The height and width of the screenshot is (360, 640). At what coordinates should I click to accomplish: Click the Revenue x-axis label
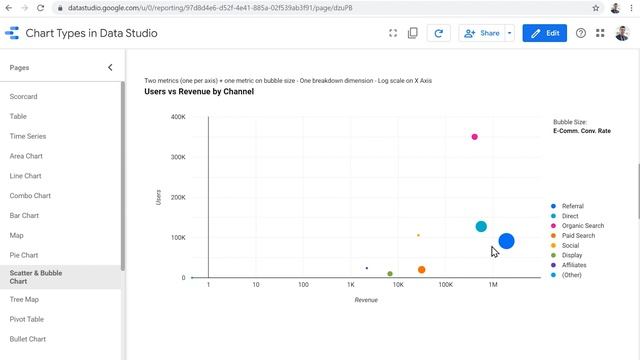coord(366,300)
